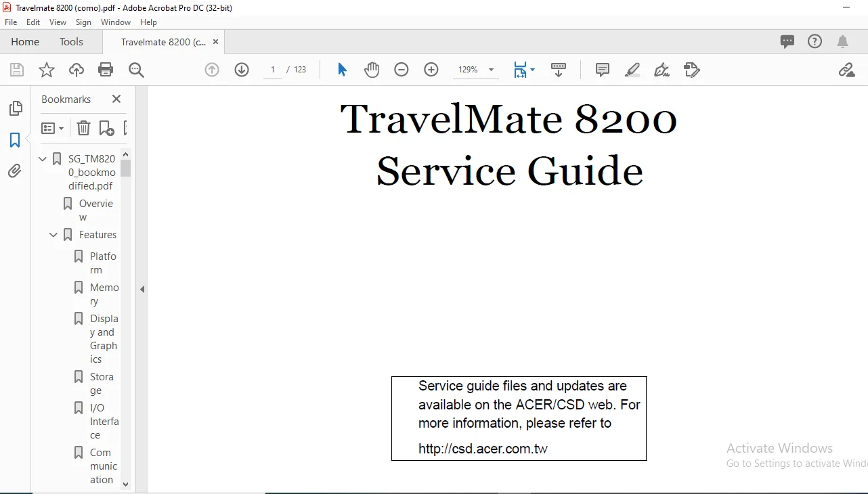Select the Travelmate 8200 document tab

[163, 42]
